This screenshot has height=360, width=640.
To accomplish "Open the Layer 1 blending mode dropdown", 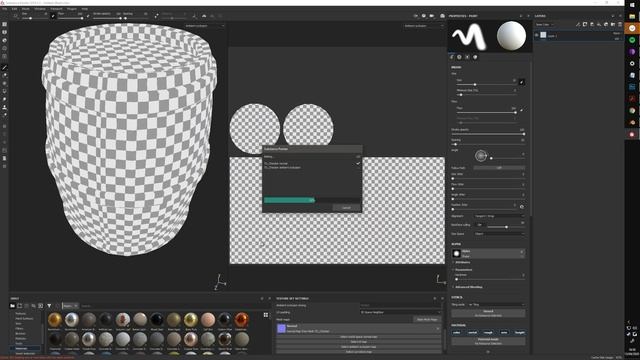I will [617, 33].
